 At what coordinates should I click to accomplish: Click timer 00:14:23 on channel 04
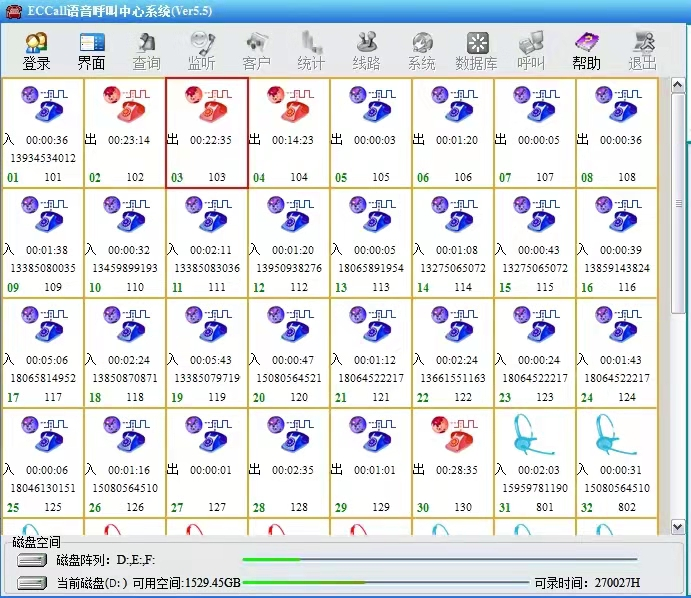[x=293, y=140]
